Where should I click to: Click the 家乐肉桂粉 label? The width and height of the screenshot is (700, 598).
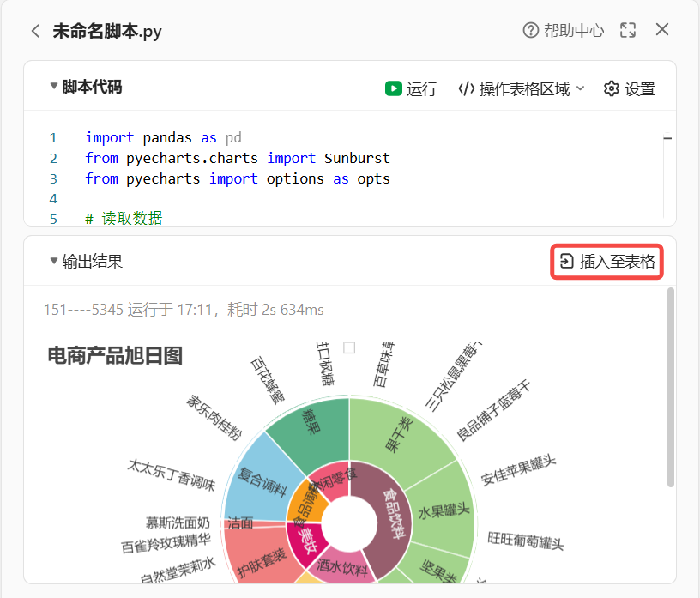coord(214,417)
